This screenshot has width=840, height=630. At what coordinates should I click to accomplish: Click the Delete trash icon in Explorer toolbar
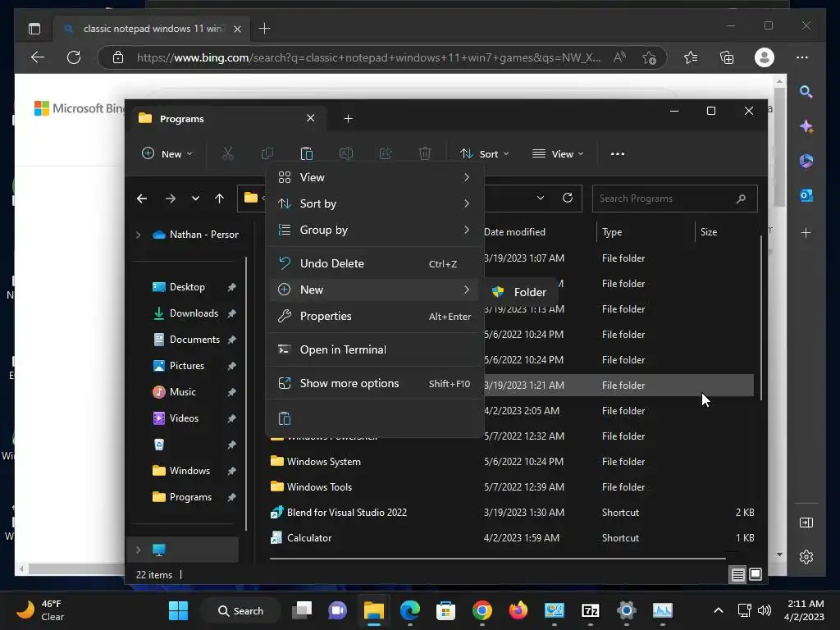(425, 153)
